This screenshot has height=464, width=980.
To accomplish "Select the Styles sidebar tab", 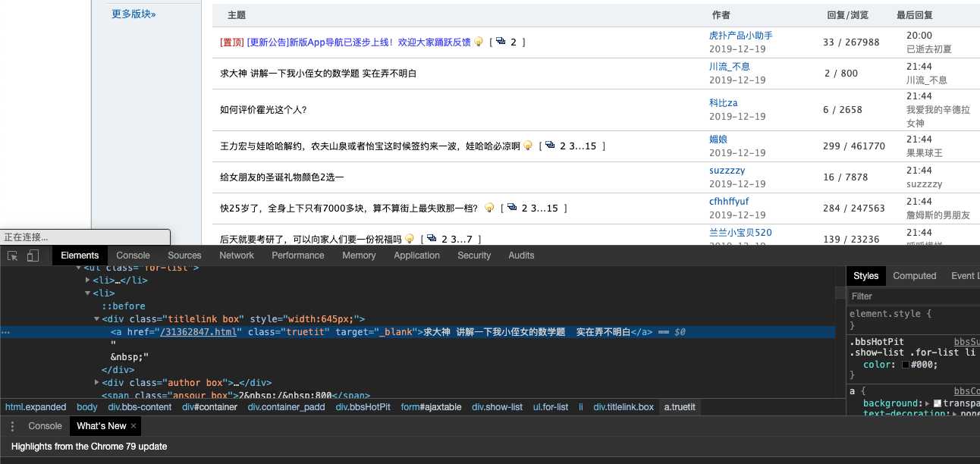I will [x=865, y=276].
